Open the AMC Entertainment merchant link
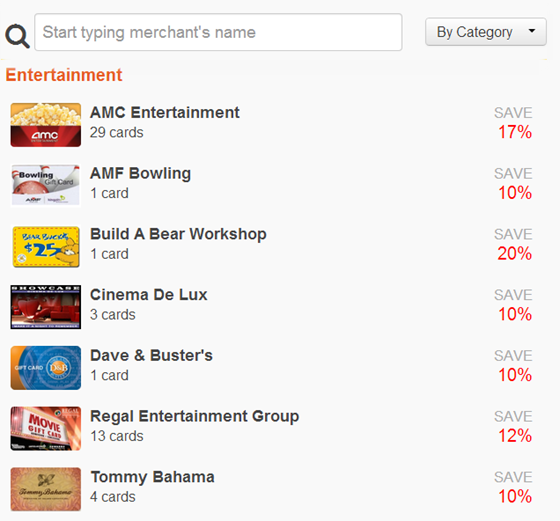The height and width of the screenshot is (521, 560). [x=165, y=112]
